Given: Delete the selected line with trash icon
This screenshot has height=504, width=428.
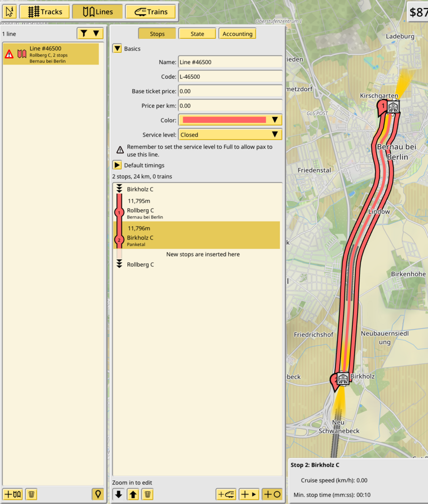Looking at the screenshot, I should tap(31, 494).
